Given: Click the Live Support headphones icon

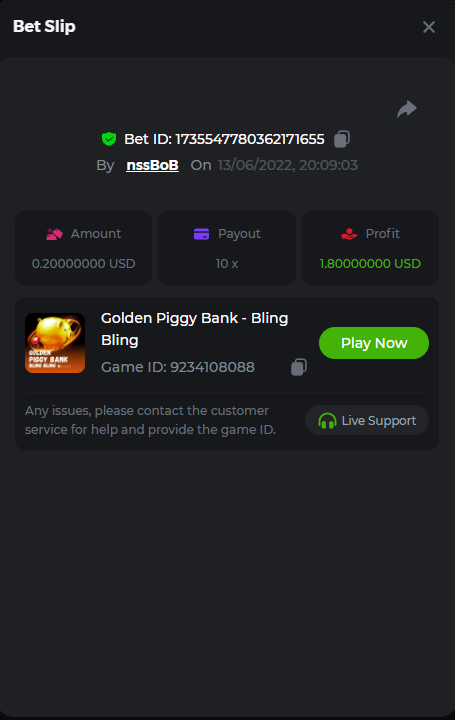Looking at the screenshot, I should 327,421.
